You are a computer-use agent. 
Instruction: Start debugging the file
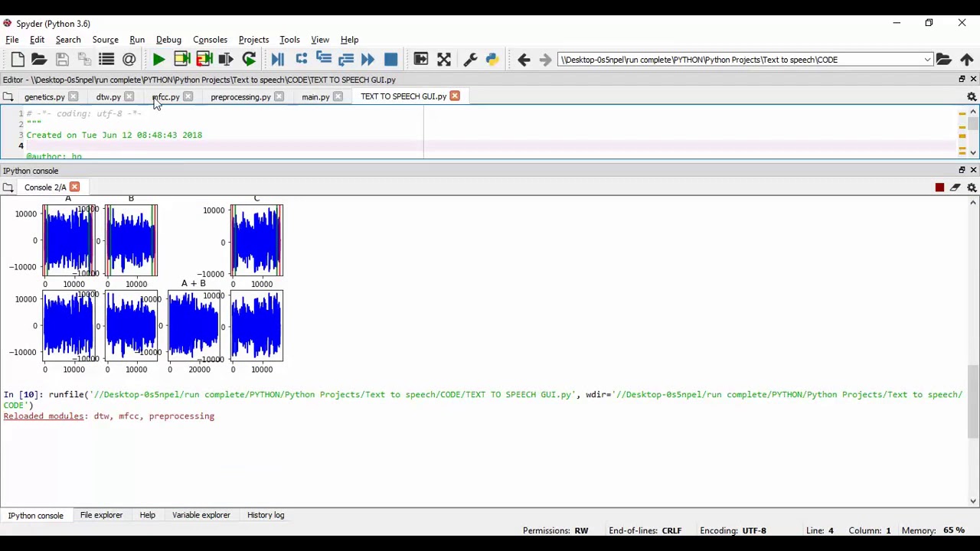point(277,60)
